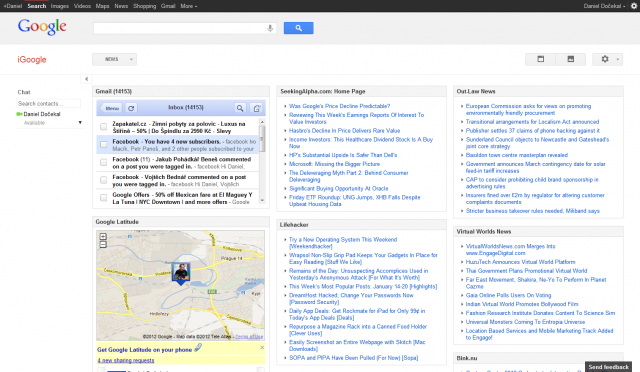Zoom out on the Latitude map

click(x=103, y=245)
